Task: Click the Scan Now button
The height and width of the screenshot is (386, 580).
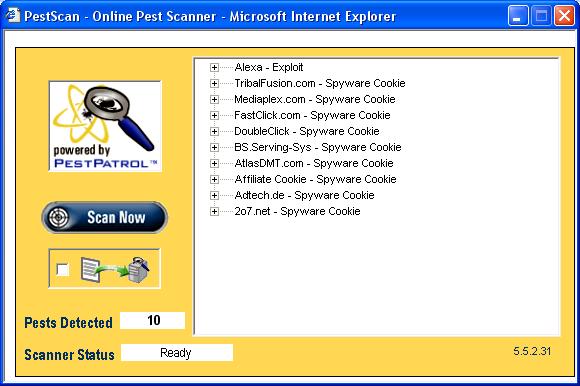Action: [x=105, y=217]
